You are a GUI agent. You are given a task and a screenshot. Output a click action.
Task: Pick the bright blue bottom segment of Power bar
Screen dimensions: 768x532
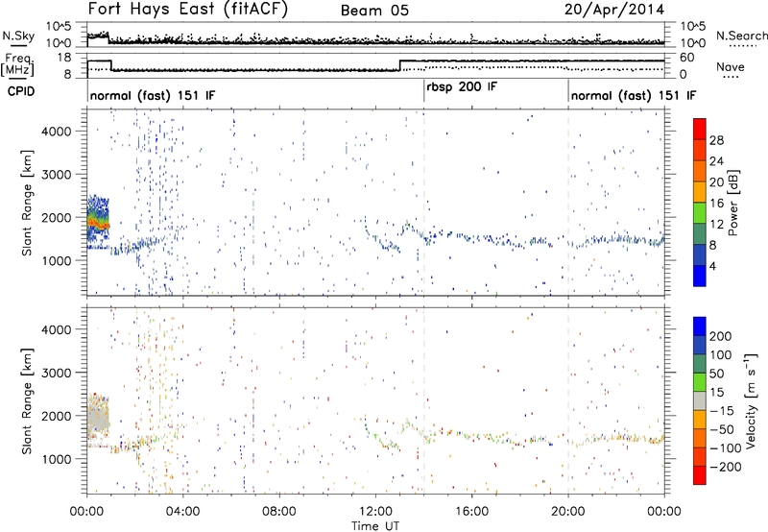700,276
